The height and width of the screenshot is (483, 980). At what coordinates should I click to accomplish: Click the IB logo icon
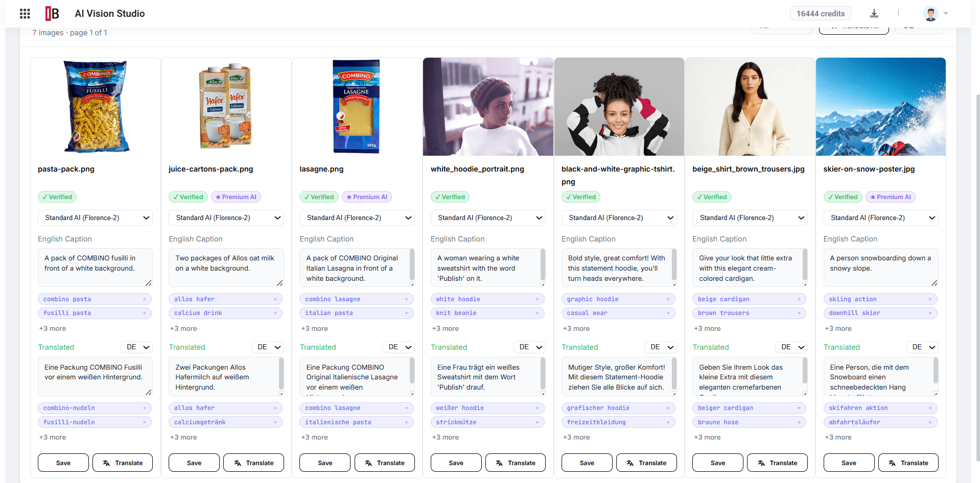(52, 14)
